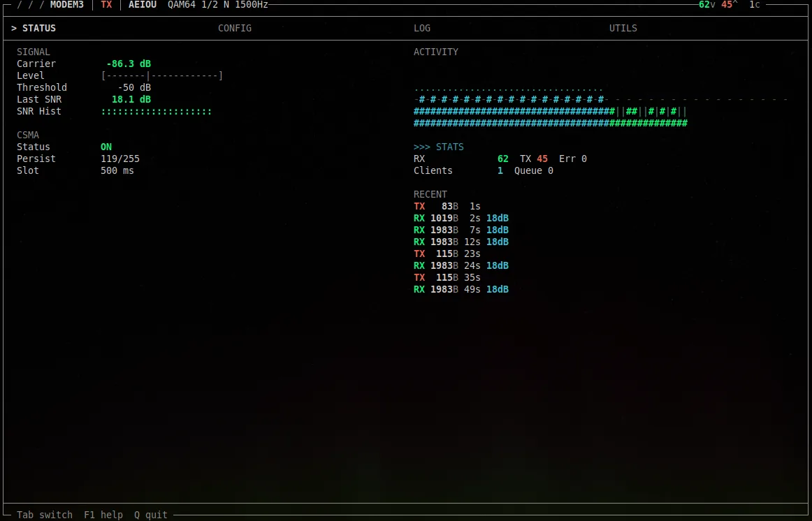Click the Tab switch hint in footer
Screen dimensions: 812x521
pyautogui.click(x=45, y=515)
